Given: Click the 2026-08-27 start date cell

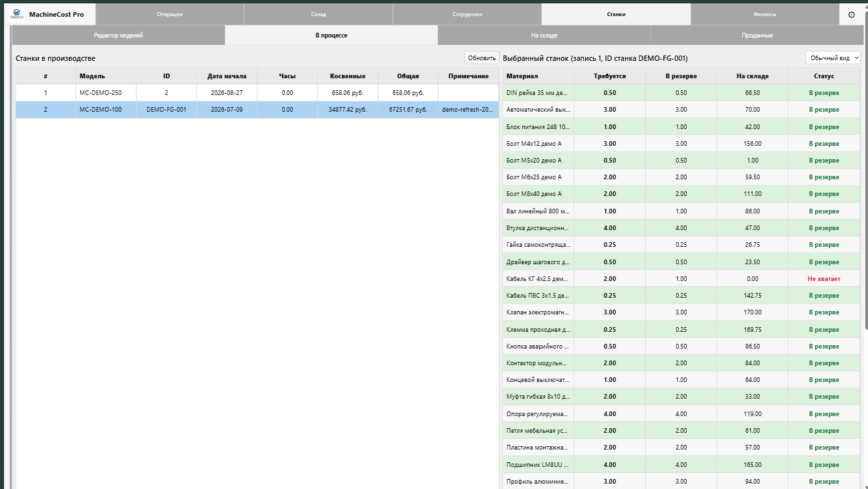Looking at the screenshot, I should [x=227, y=92].
